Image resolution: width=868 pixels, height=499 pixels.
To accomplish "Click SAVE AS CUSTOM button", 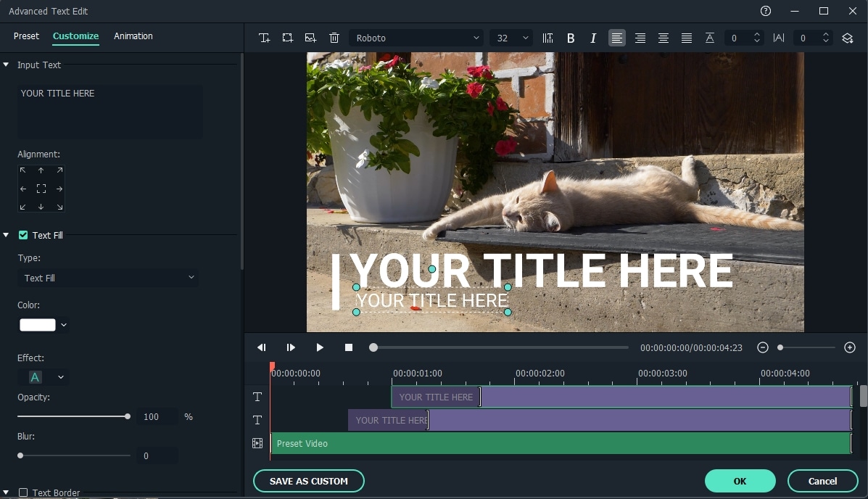I will click(x=309, y=481).
